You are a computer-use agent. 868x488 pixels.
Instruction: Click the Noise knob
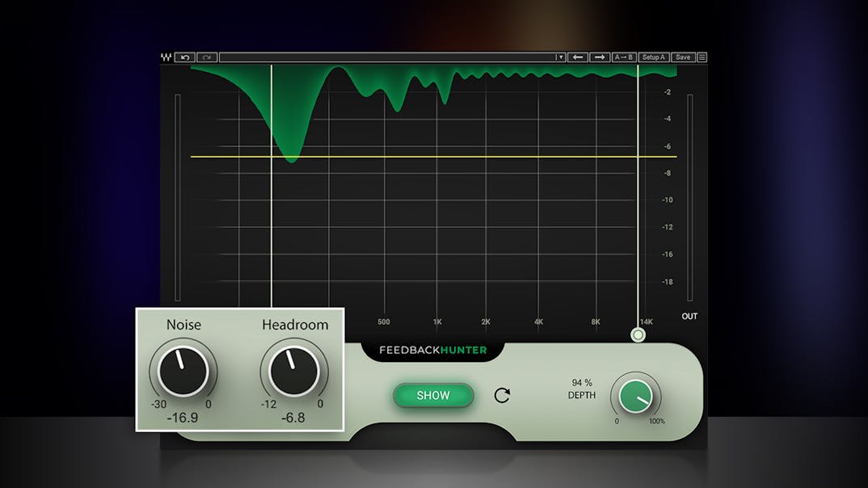(183, 371)
